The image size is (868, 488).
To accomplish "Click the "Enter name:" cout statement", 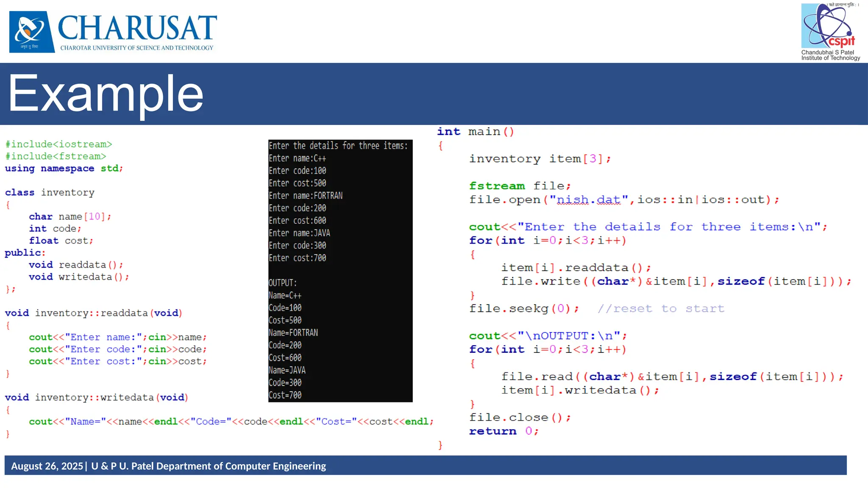I will tap(118, 337).
